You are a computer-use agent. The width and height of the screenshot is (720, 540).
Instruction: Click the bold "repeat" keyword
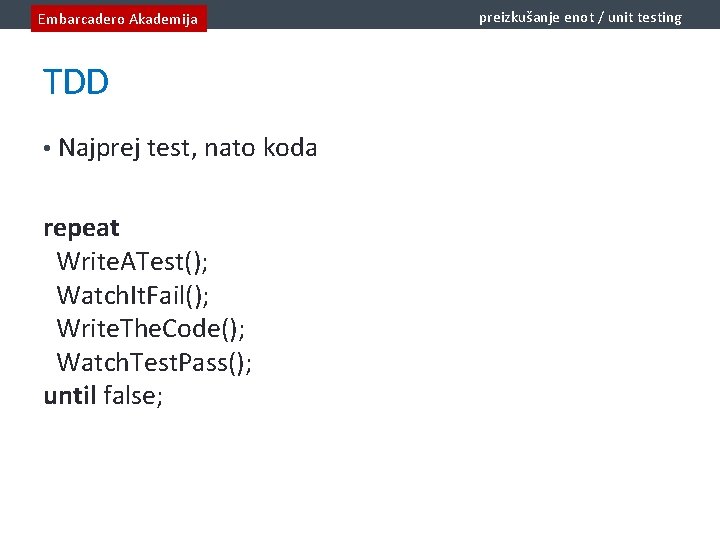[81, 228]
